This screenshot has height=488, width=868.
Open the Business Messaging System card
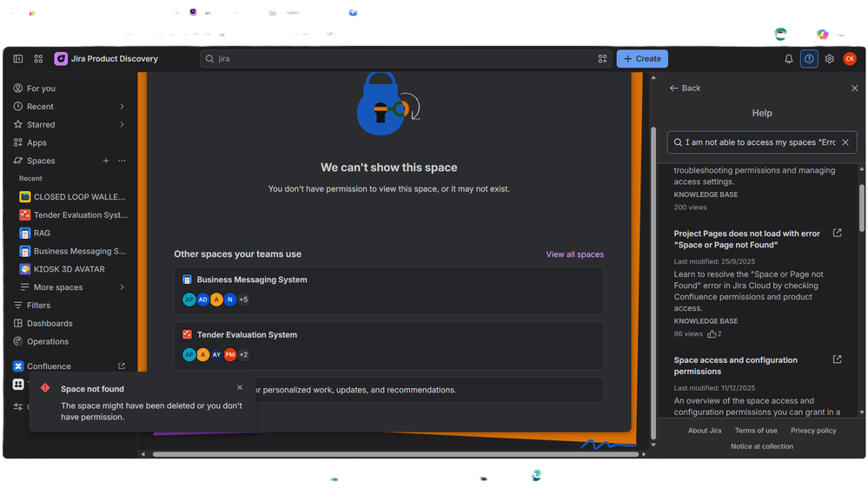tap(388, 291)
